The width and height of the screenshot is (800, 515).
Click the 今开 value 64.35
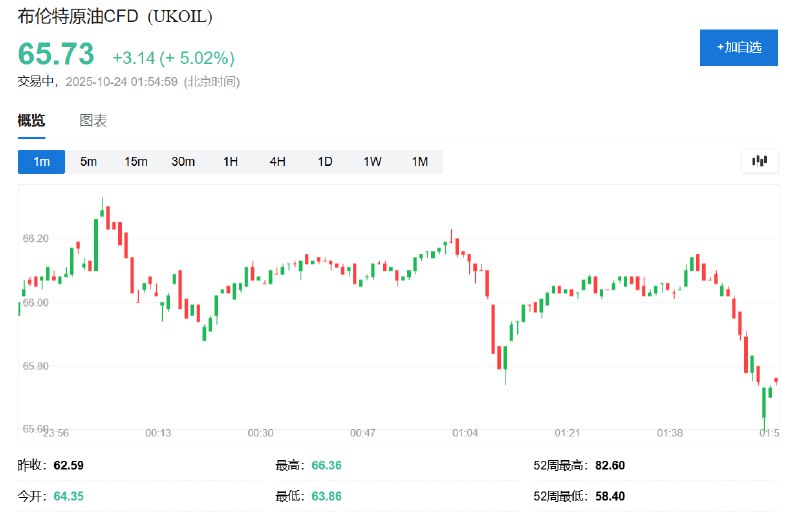[68, 496]
